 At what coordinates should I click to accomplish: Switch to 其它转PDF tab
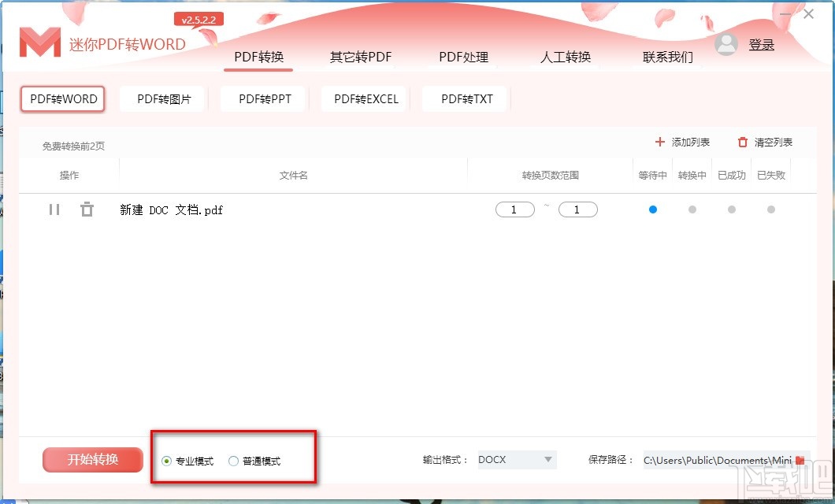click(x=361, y=57)
